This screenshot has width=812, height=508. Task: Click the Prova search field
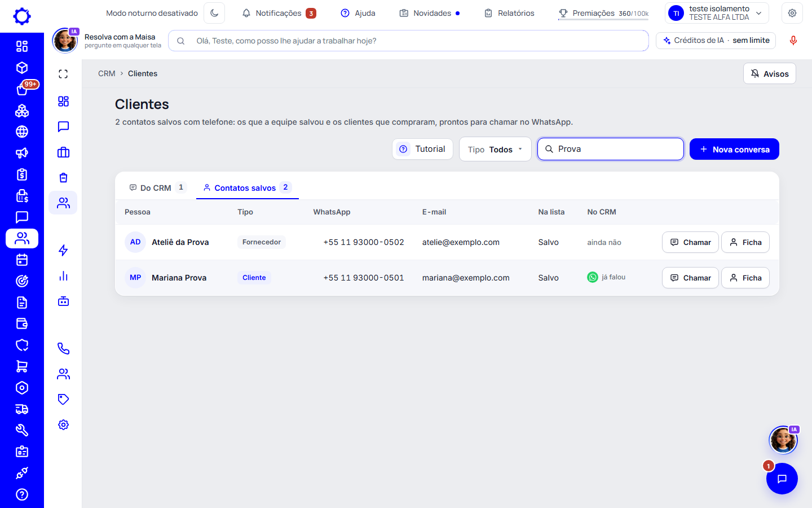pos(611,149)
